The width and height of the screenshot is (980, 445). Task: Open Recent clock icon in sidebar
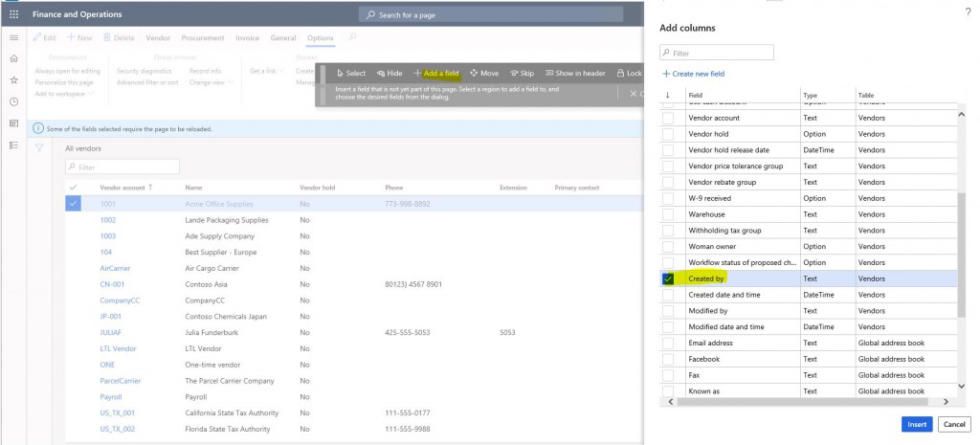[x=13, y=102]
